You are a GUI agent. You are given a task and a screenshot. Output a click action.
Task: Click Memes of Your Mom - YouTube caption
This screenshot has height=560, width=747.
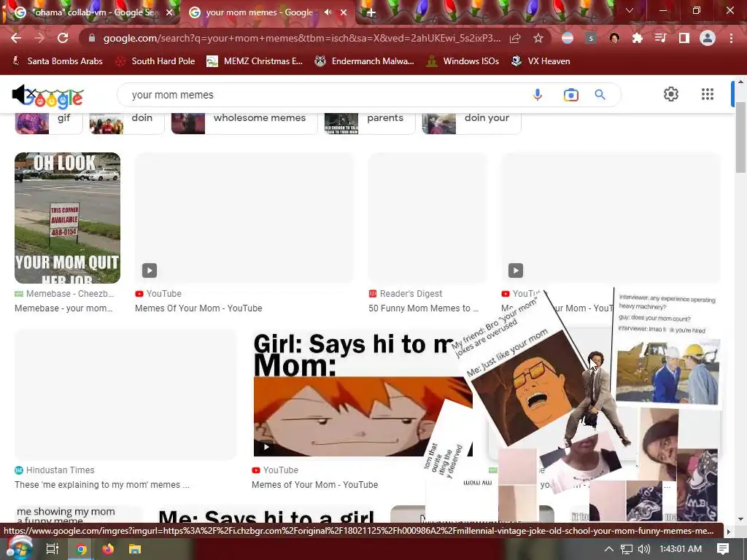pos(314,484)
